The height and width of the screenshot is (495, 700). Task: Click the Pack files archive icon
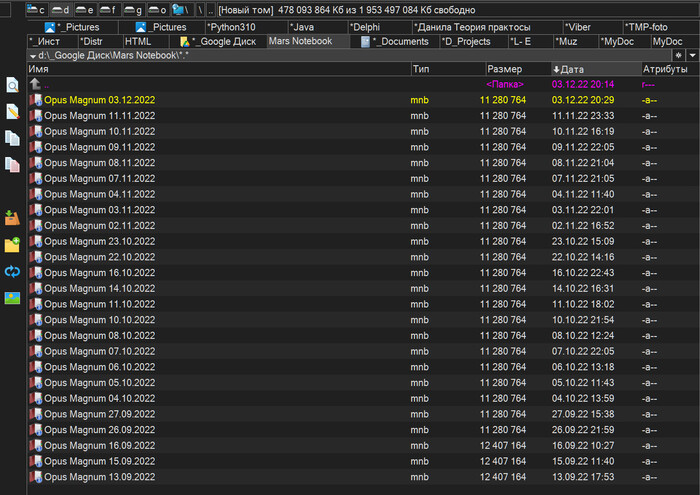pyautogui.click(x=12, y=218)
